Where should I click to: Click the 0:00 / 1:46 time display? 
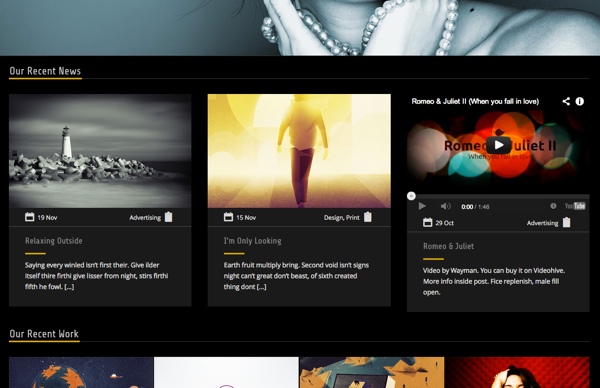(x=475, y=207)
